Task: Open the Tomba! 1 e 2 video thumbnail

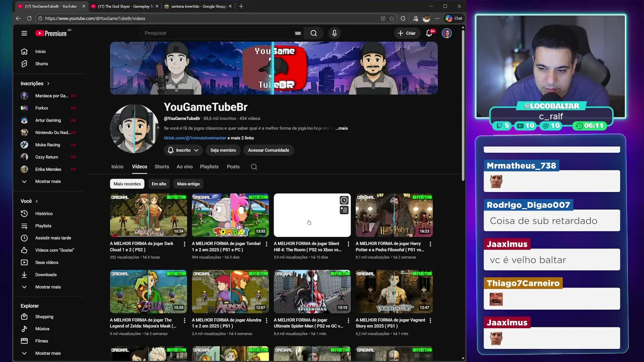Action: [x=230, y=215]
